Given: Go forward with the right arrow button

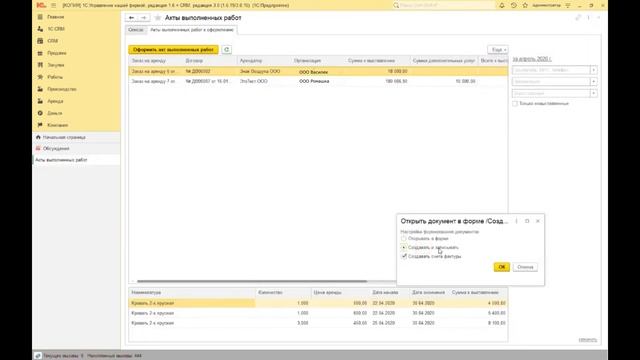Looking at the screenshot, I should tap(144, 18).
